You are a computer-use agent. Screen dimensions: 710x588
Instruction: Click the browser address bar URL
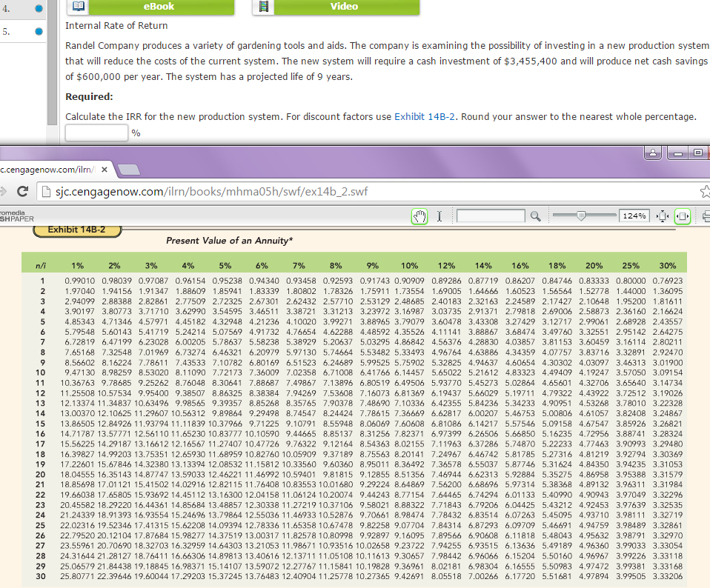tap(211, 192)
